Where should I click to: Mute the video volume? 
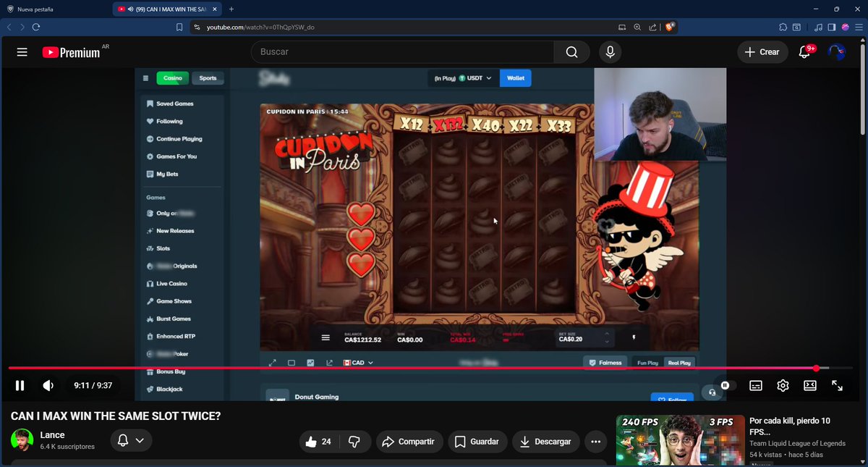48,386
